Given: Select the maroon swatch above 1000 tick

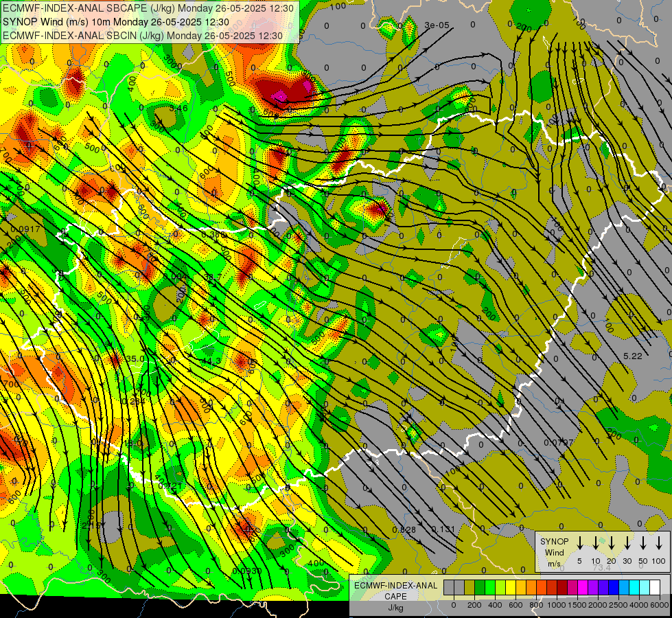Looking at the screenshot, I should (562, 587).
